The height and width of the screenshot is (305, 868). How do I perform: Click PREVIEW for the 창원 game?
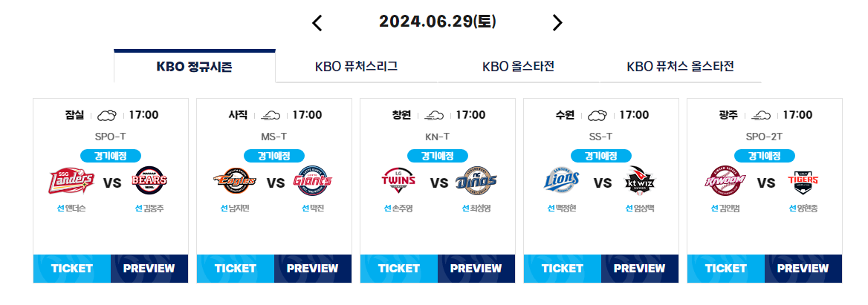476,269
